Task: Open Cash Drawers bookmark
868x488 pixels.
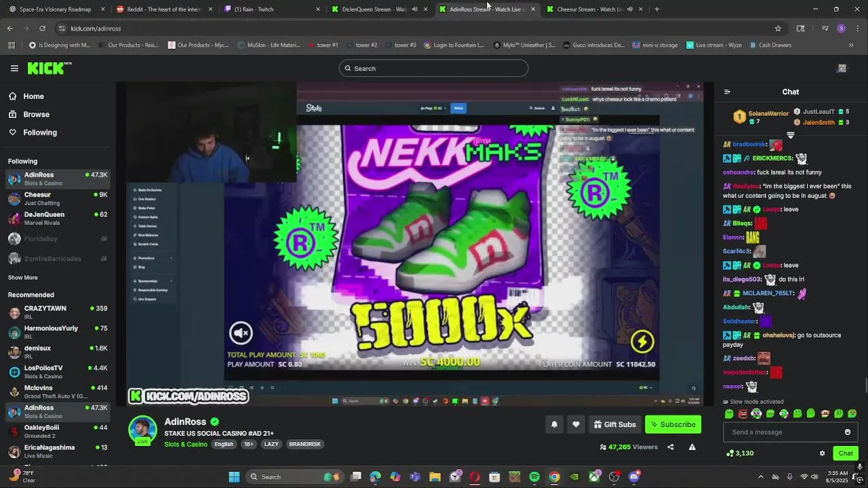Action: 770,45
